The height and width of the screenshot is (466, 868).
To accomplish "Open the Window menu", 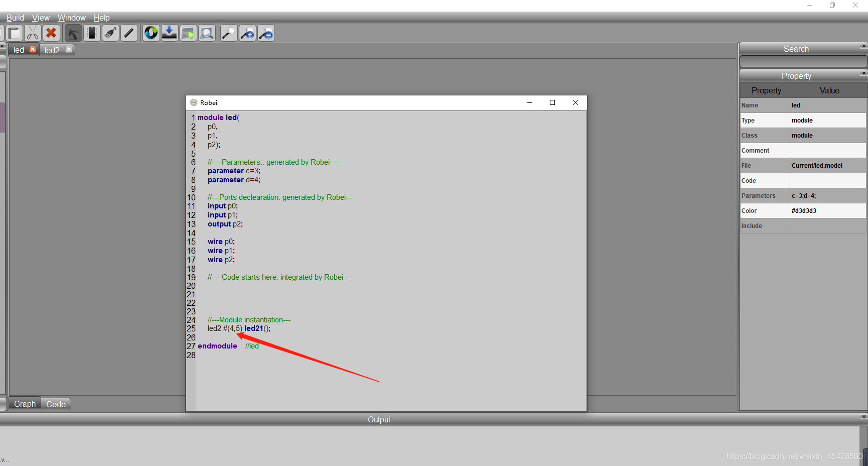I will tap(72, 18).
